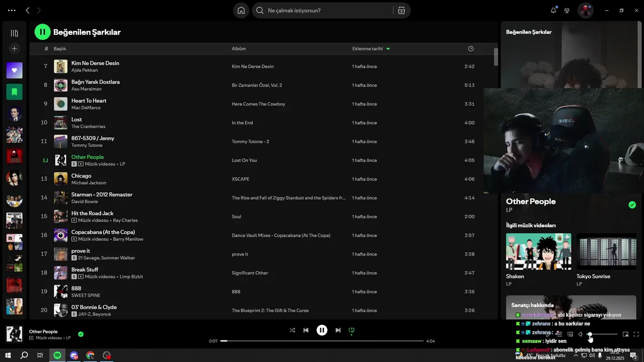
Task: Open the Müzik videosu link for Hit the Road Jack
Action: (x=93, y=220)
